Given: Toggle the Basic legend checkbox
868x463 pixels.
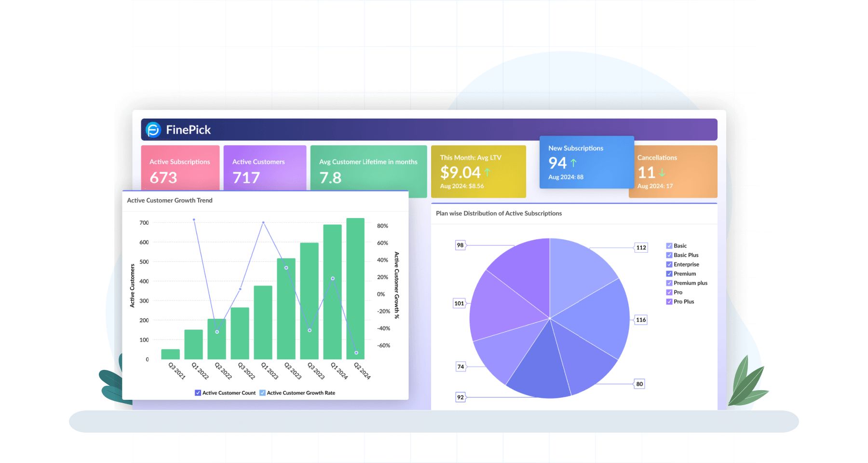Looking at the screenshot, I should (669, 246).
